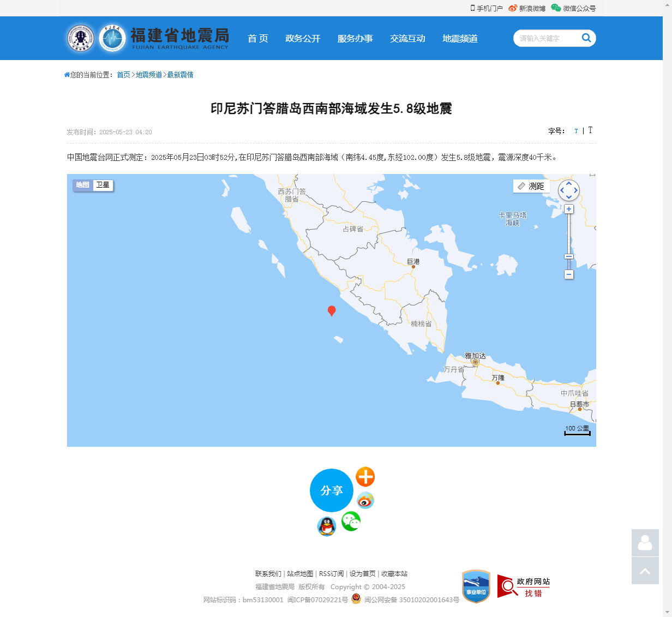Zoom in with the map plus button
This screenshot has width=672, height=617.
pyautogui.click(x=569, y=209)
